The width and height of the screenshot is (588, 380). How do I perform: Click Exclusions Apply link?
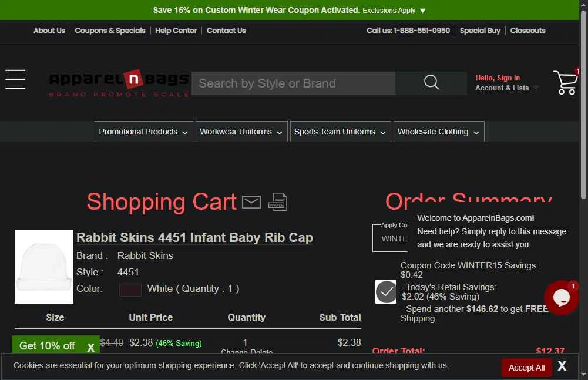[x=389, y=11]
